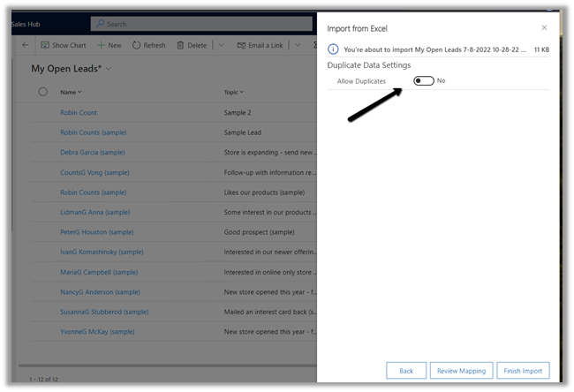The image size is (574, 392).
Task: Click the info icon beside import message
Action: [x=333, y=50]
